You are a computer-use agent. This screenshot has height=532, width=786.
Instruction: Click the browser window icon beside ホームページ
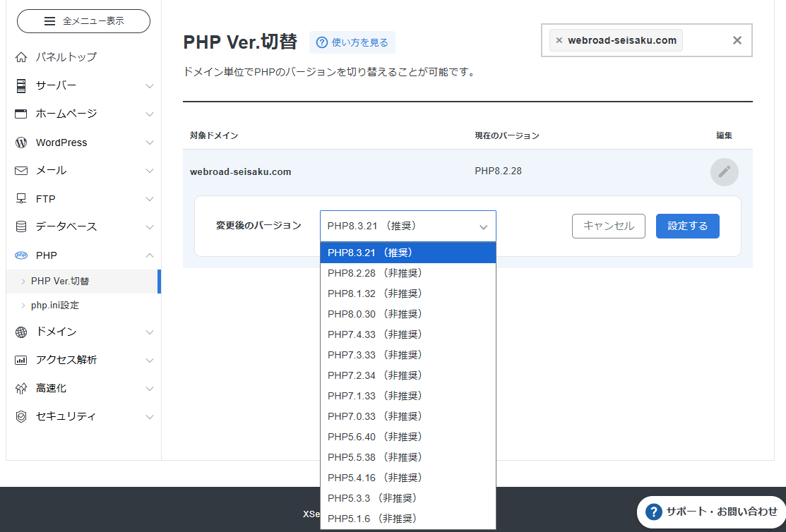pos(21,114)
